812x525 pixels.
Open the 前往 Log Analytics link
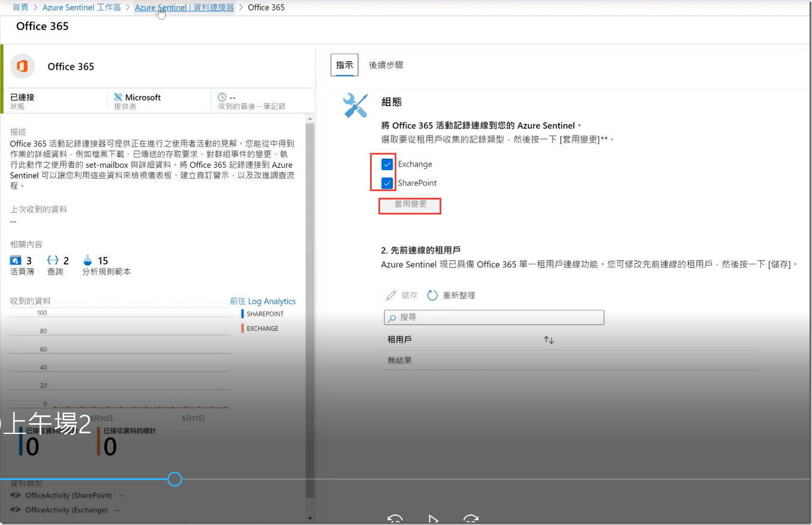pos(263,301)
